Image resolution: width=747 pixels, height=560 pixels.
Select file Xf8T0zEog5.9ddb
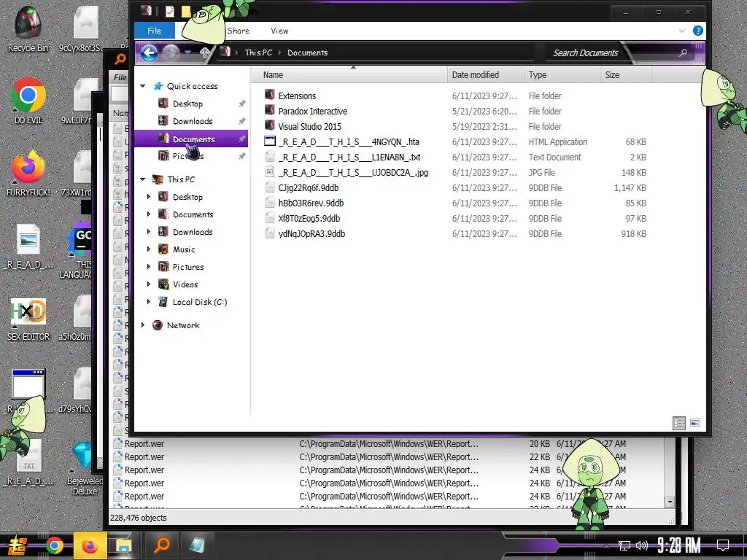pos(309,218)
